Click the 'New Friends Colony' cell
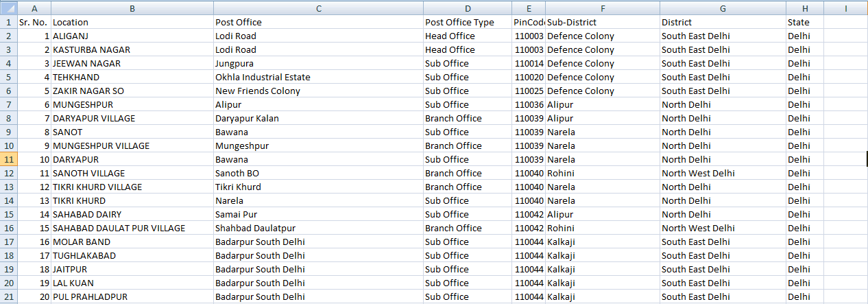Screen dimensions: 868x304 tap(318, 91)
